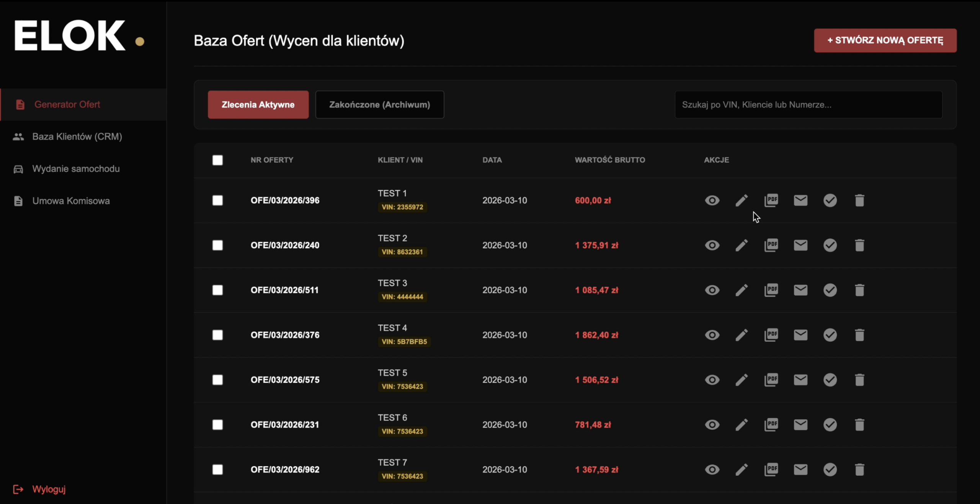Image resolution: width=980 pixels, height=504 pixels.
Task: Mark TEST 5 offer as completed
Action: [830, 380]
